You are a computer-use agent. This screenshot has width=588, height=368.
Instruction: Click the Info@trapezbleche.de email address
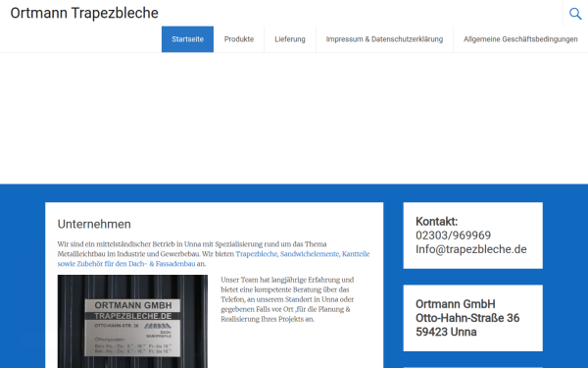point(471,249)
